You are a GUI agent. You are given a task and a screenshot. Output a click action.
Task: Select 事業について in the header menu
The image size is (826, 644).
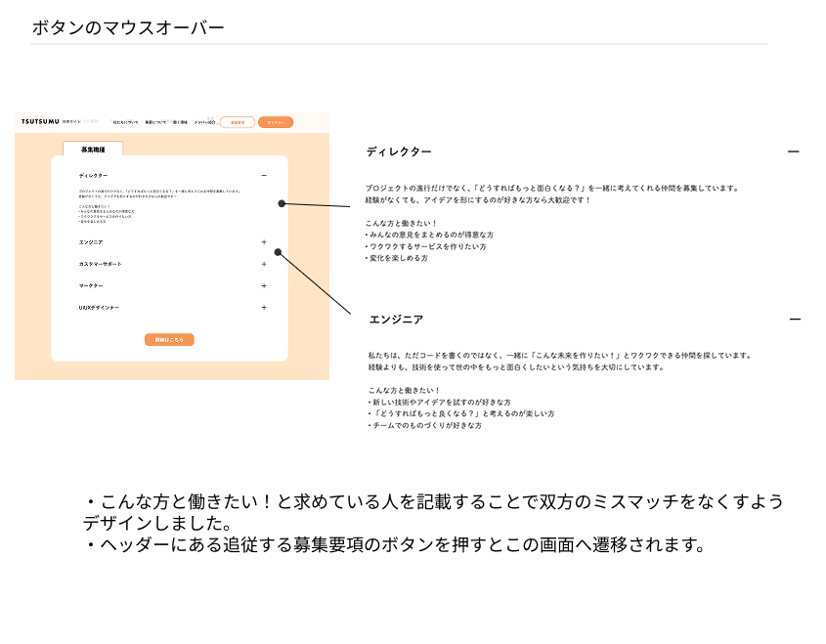[155, 122]
